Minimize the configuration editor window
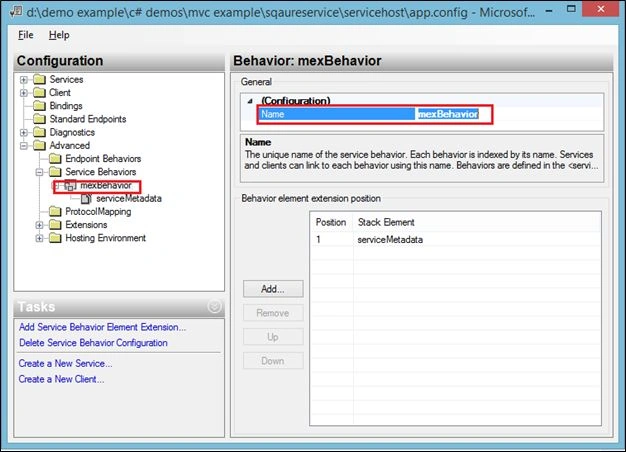Screen dimensions: 626x452 point(549,10)
